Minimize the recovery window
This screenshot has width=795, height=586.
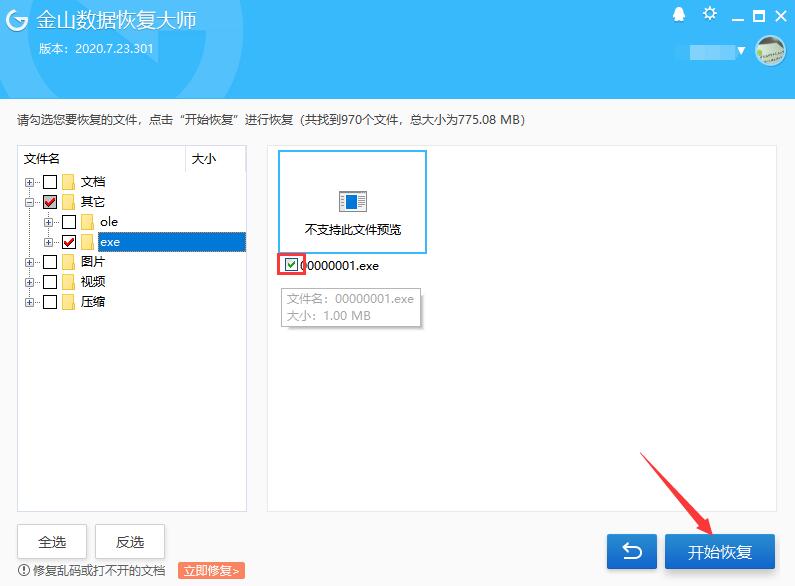point(738,19)
